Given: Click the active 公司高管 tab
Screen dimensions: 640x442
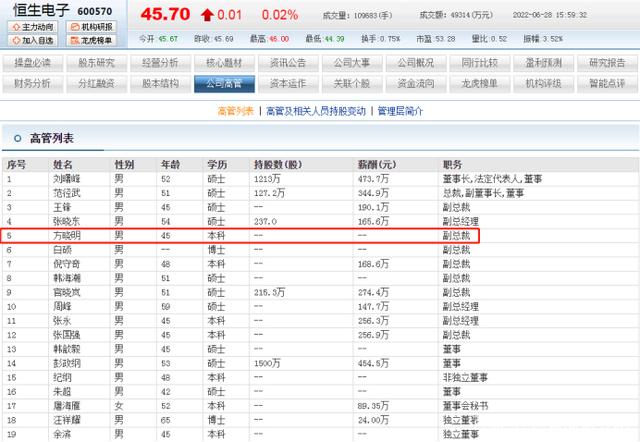Looking at the screenshot, I should 224,84.
